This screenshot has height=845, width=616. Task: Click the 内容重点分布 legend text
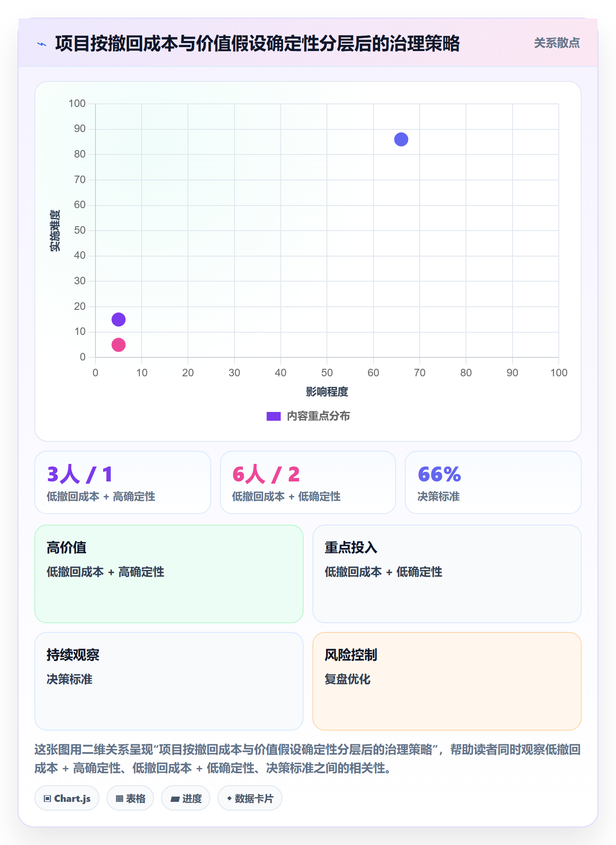pyautogui.click(x=318, y=416)
